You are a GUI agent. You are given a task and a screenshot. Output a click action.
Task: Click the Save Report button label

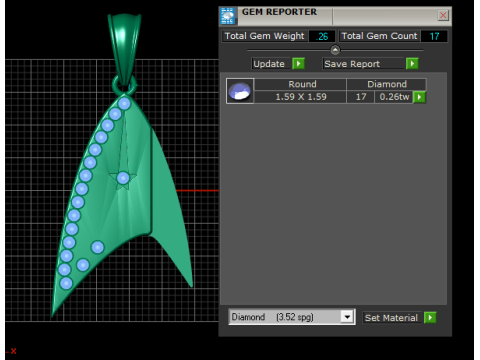(352, 64)
